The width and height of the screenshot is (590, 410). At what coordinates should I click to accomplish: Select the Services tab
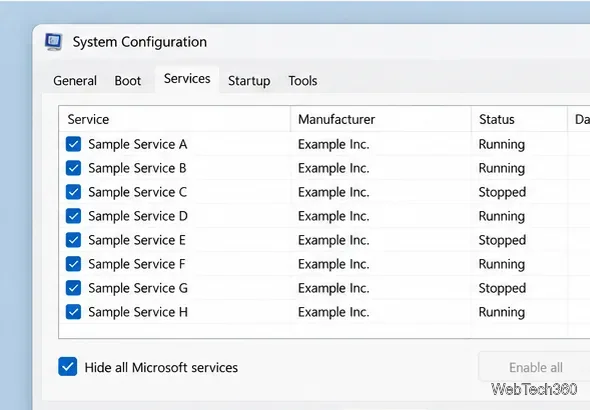(187, 79)
